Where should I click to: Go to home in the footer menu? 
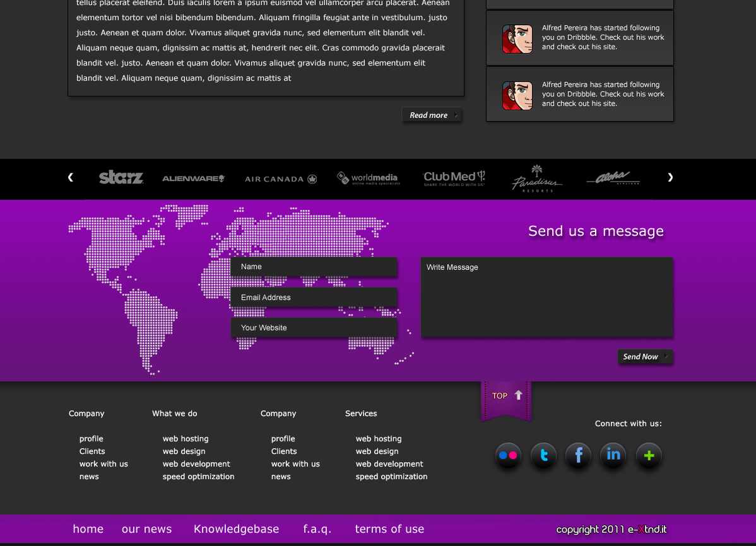click(x=88, y=529)
